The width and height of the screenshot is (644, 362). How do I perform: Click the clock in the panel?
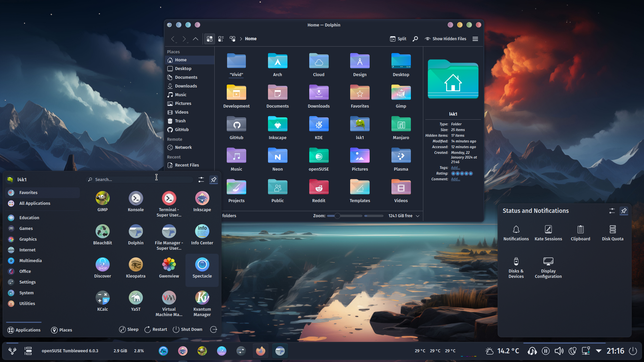[x=615, y=351]
